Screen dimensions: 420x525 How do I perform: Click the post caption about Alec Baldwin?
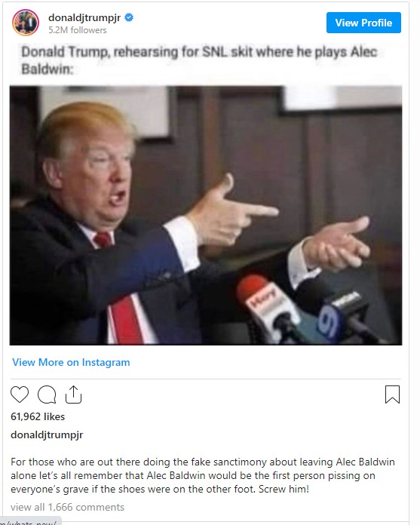coord(203,475)
